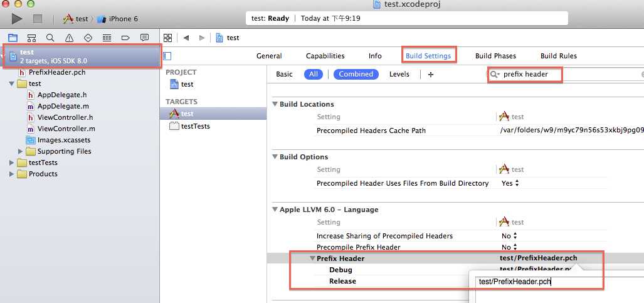Toggle the project and targets list sidebar
644x303 pixels.
click(x=167, y=56)
